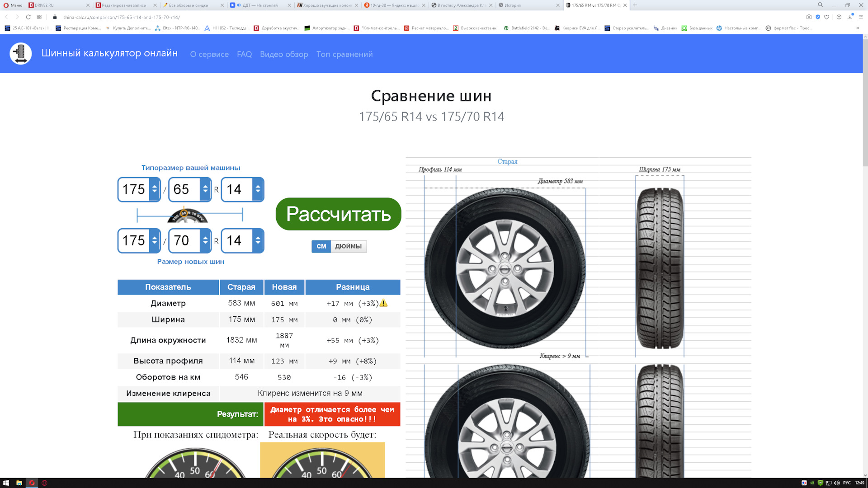Click Шинный калькулятор онлайн title

[109, 53]
